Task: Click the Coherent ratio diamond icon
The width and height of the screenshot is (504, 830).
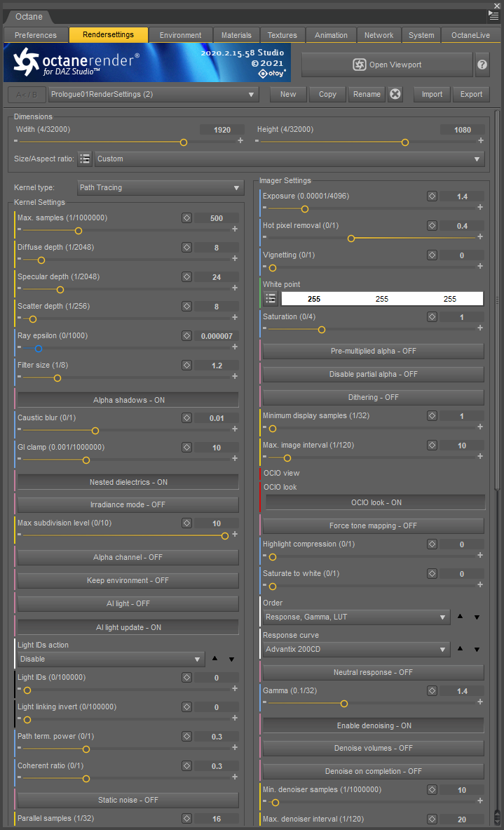Action: coord(186,766)
